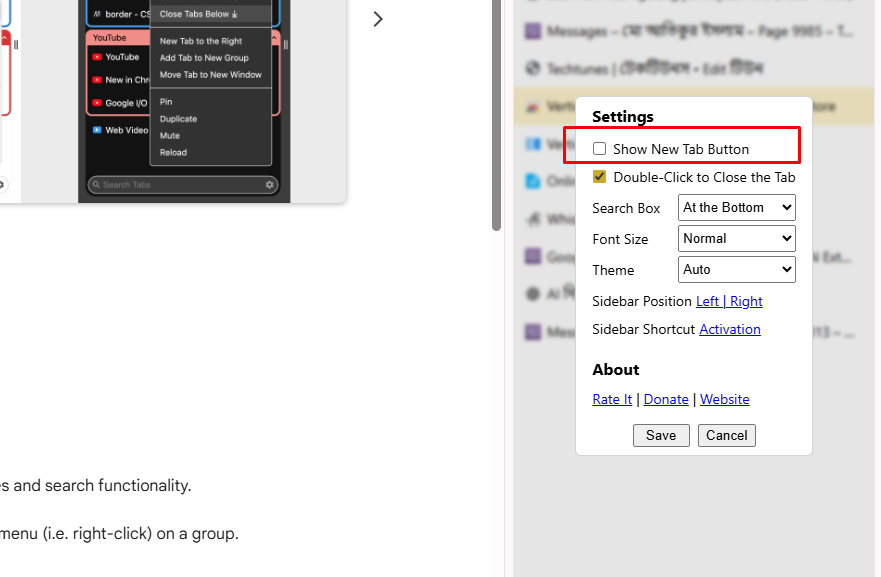
Task: Open settings via the gear icon in search bar
Action: (269, 184)
